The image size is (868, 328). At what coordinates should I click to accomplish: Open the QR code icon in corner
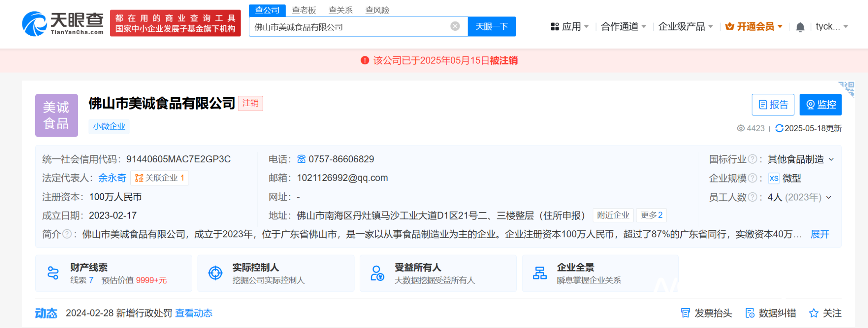click(847, 89)
